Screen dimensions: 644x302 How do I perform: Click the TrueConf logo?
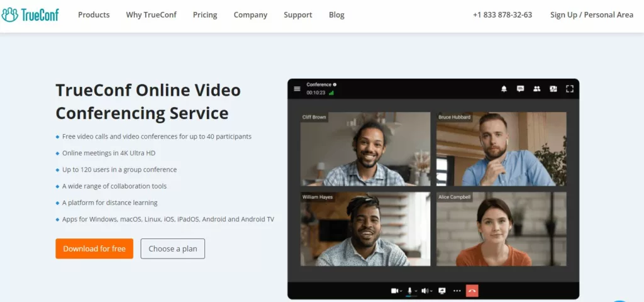(x=30, y=15)
